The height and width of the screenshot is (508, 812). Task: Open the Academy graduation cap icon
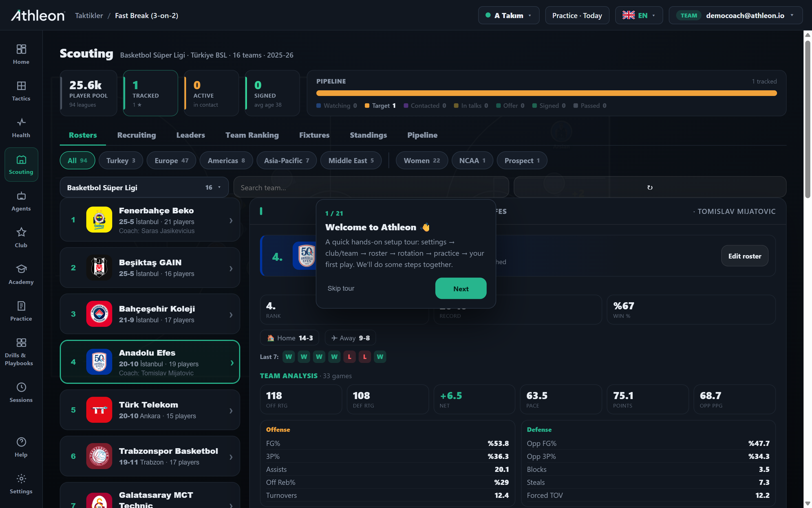(x=21, y=269)
